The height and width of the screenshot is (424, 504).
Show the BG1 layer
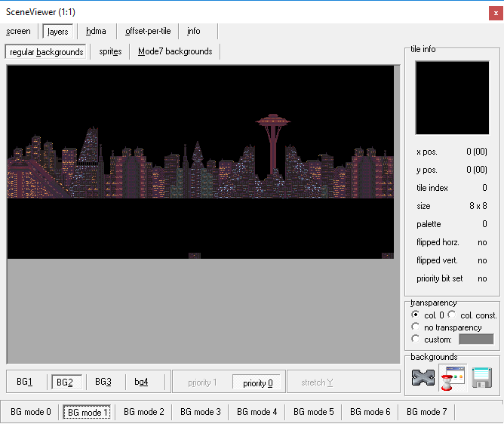pyautogui.click(x=25, y=382)
